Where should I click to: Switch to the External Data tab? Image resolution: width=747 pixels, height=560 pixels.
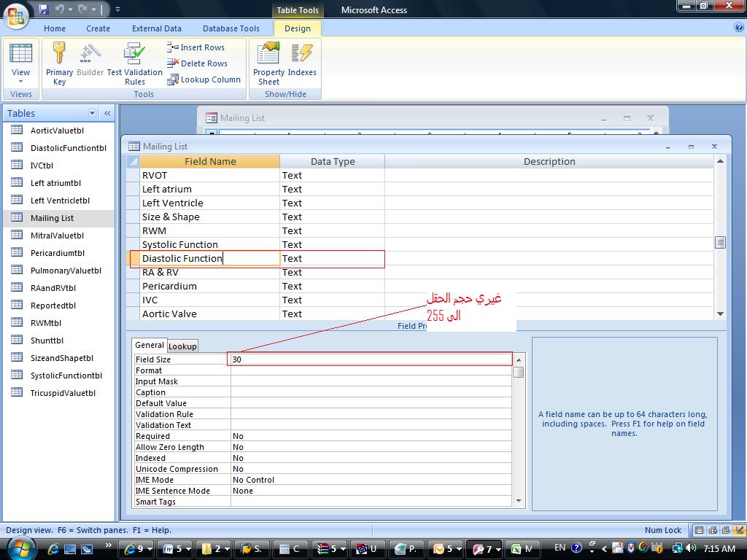tap(157, 28)
